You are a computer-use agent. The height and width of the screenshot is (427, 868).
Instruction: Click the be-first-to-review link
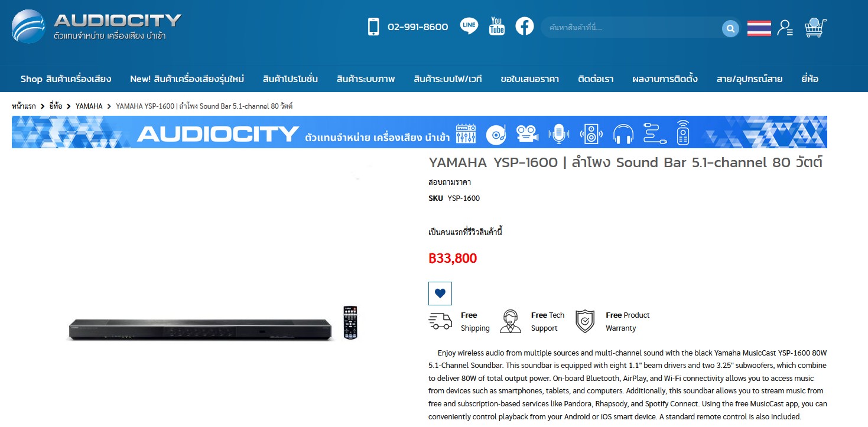click(465, 232)
